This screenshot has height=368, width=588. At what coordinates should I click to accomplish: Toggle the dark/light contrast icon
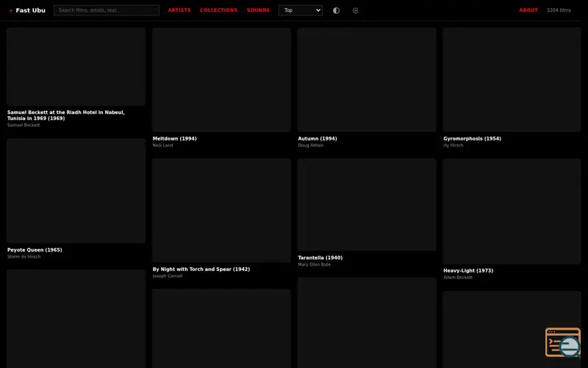[x=337, y=10]
